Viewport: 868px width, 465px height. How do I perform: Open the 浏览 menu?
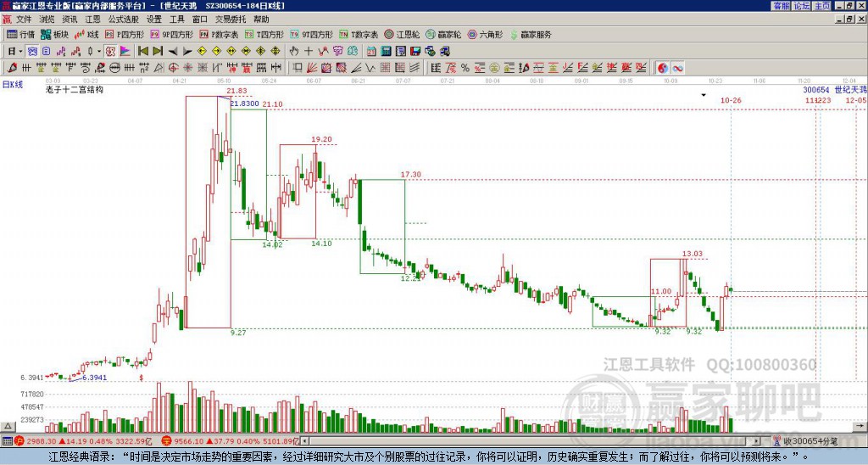(47, 20)
